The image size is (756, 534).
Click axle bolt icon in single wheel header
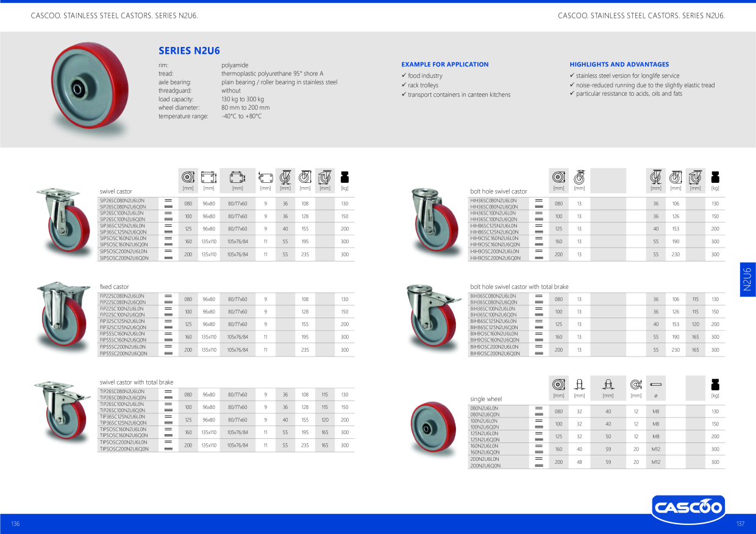(656, 385)
